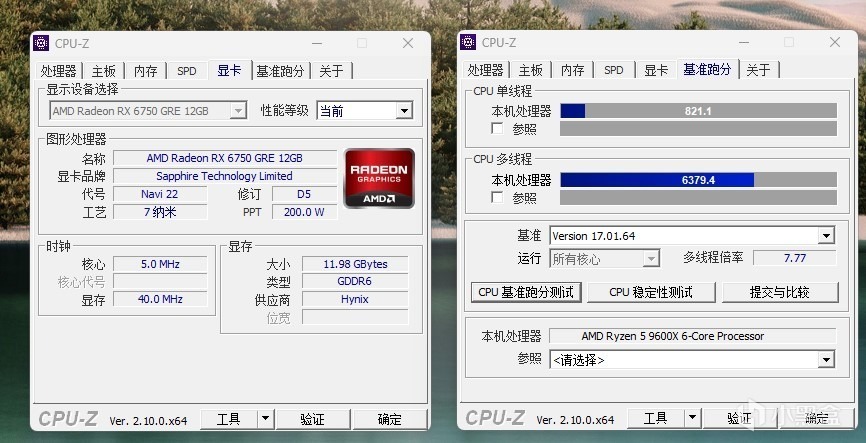Click the 提交与比较 button

pos(780,292)
